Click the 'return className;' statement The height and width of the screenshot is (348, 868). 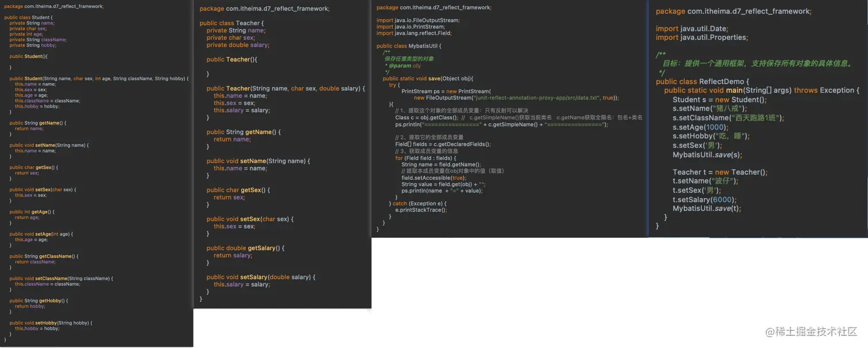(35, 261)
